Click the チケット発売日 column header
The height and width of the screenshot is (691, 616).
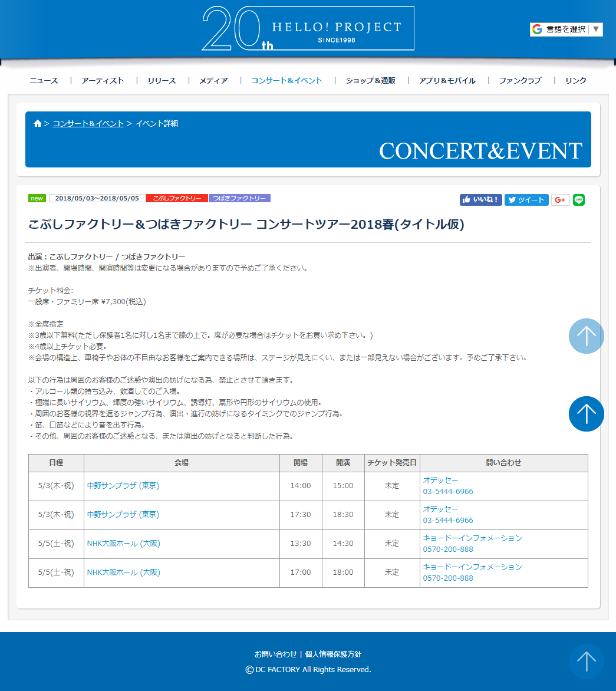[392, 463]
